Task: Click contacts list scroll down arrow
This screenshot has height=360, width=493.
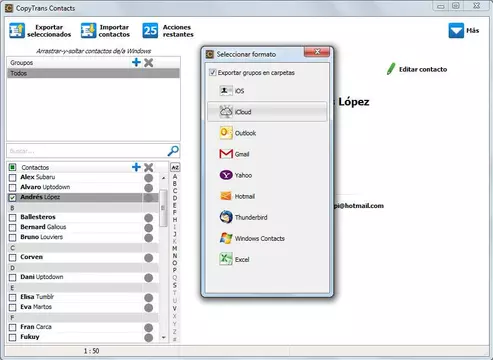Action: click(163, 337)
